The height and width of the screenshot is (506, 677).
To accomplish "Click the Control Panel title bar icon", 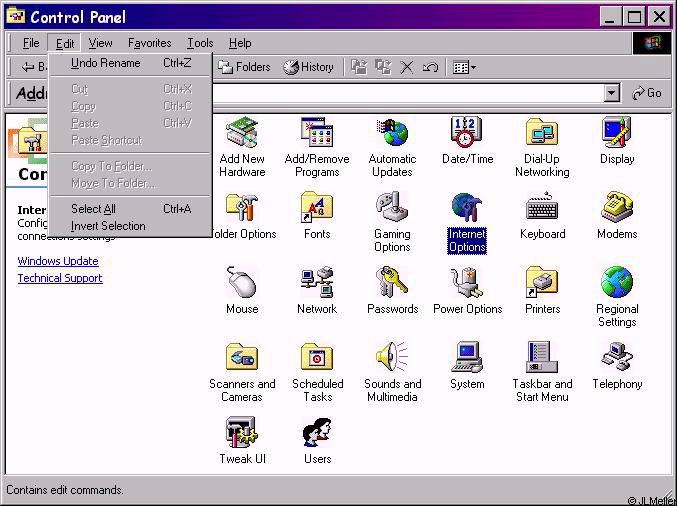I will (16, 16).
